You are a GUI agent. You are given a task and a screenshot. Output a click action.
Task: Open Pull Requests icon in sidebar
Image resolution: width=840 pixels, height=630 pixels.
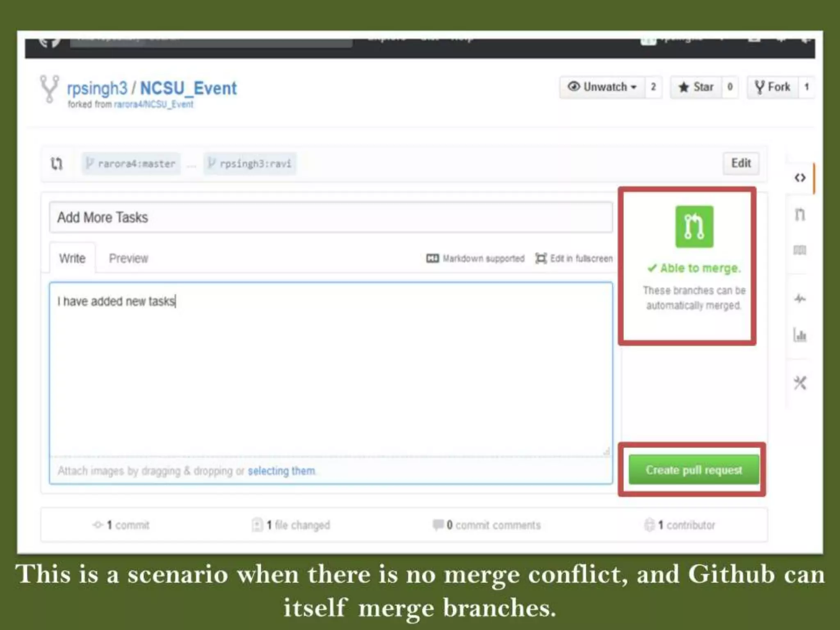click(800, 214)
